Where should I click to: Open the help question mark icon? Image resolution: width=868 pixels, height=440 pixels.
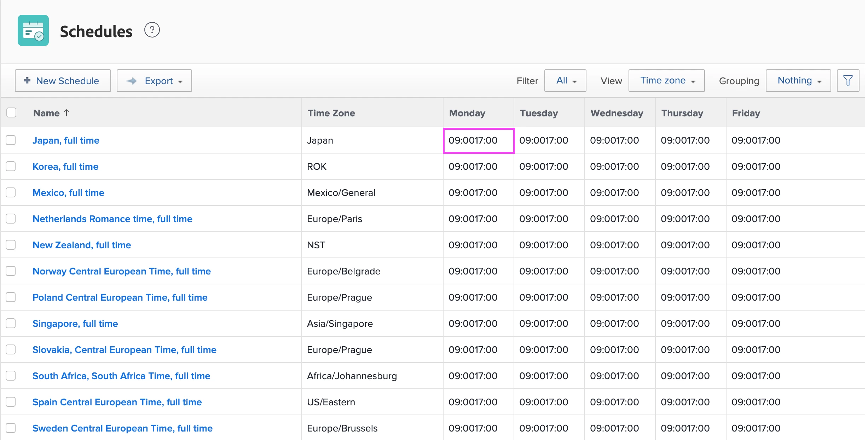point(152,30)
